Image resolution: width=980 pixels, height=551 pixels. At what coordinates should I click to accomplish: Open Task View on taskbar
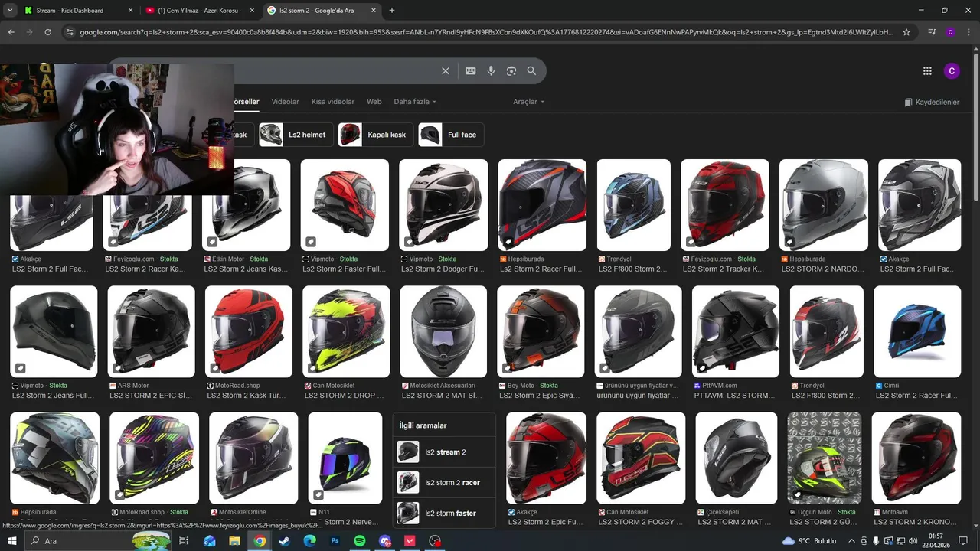[x=184, y=541]
